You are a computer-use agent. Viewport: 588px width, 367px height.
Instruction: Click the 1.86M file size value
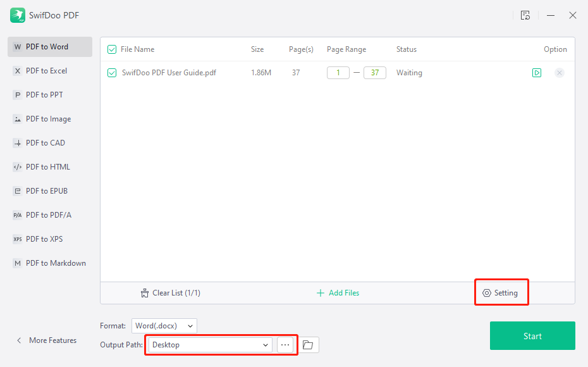[x=261, y=73]
